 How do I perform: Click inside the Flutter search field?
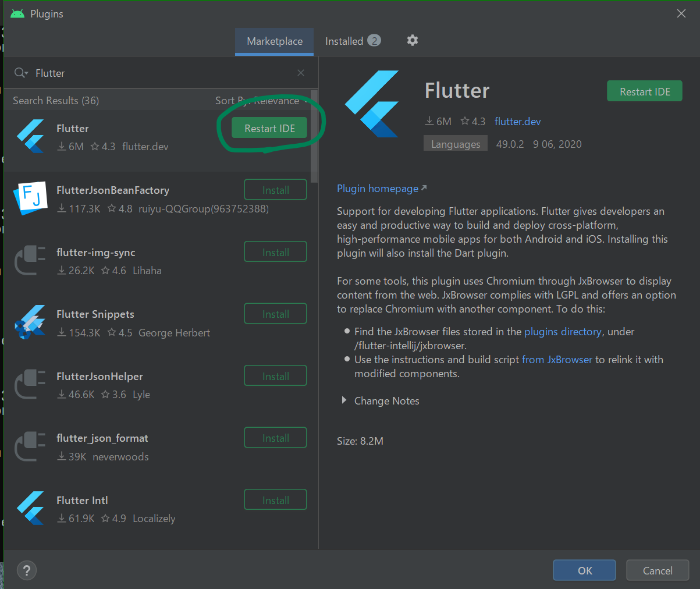coord(116,73)
